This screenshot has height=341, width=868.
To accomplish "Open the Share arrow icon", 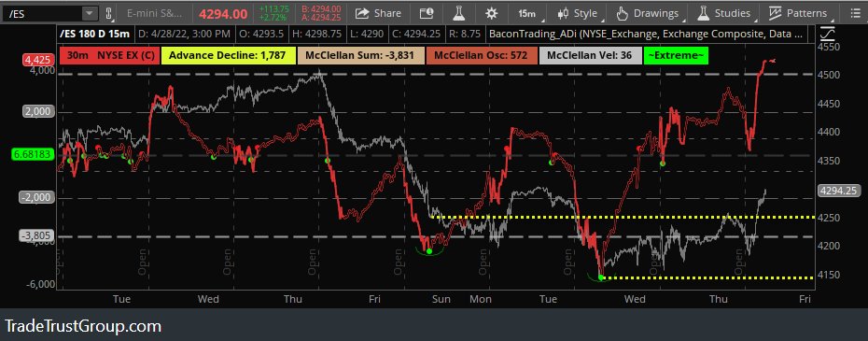I will click(x=362, y=13).
